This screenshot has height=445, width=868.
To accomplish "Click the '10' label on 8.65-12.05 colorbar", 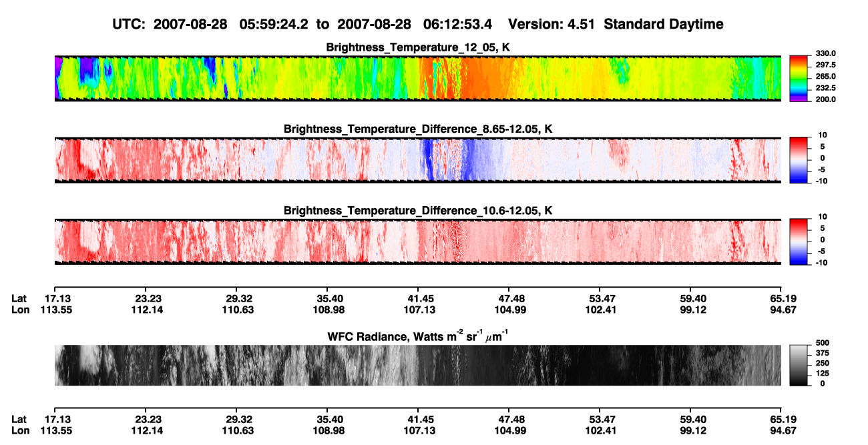I will click(x=821, y=135).
